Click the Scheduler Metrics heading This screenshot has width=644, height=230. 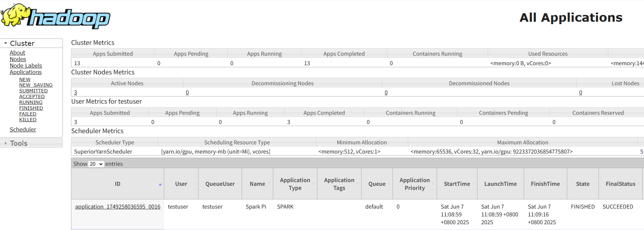[97, 131]
